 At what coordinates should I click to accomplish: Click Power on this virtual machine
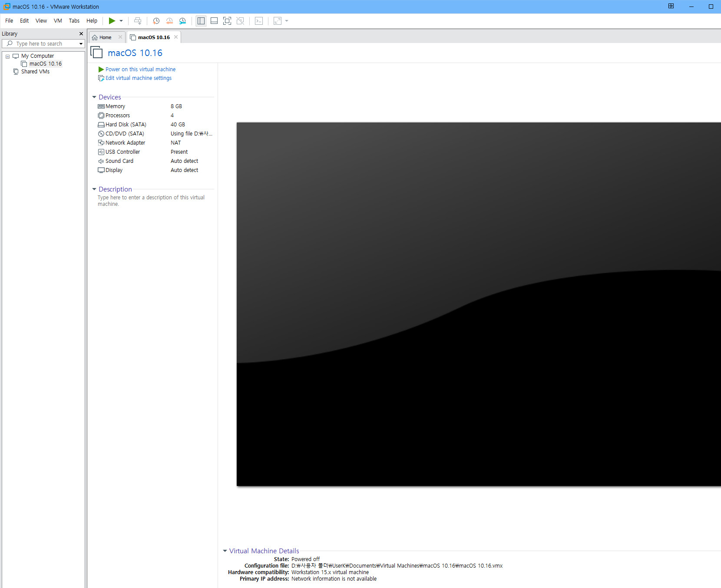(140, 69)
